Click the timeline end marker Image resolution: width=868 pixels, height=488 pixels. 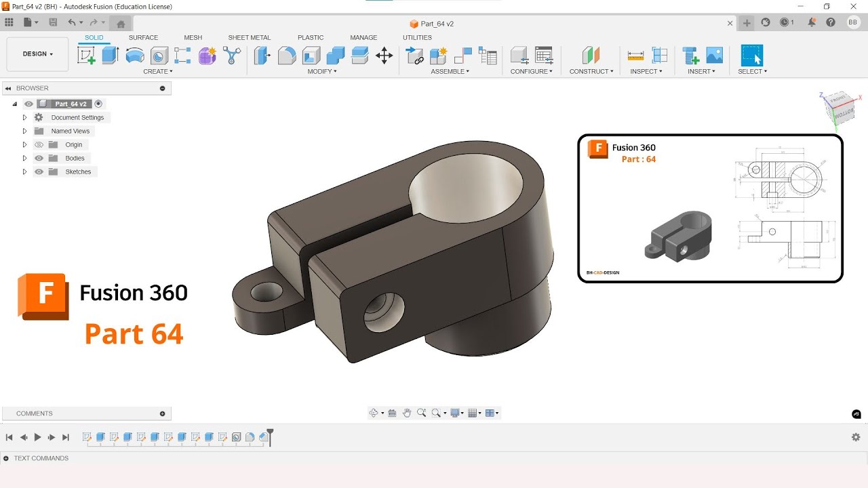tap(270, 436)
